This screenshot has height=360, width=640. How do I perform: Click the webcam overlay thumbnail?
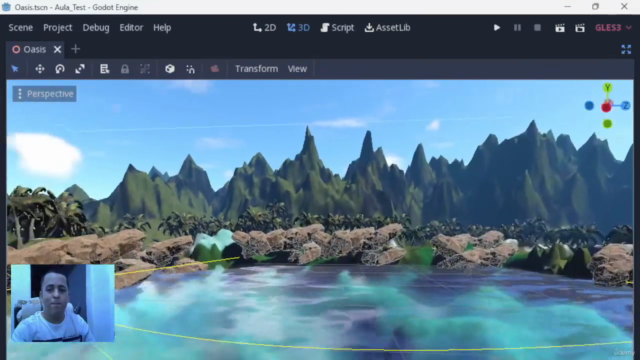(x=63, y=303)
